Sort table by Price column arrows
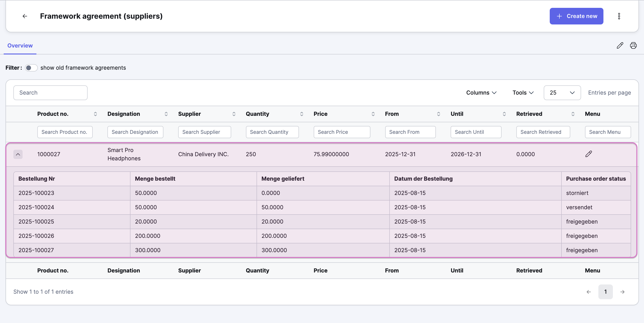This screenshot has width=644, height=323. (x=373, y=114)
